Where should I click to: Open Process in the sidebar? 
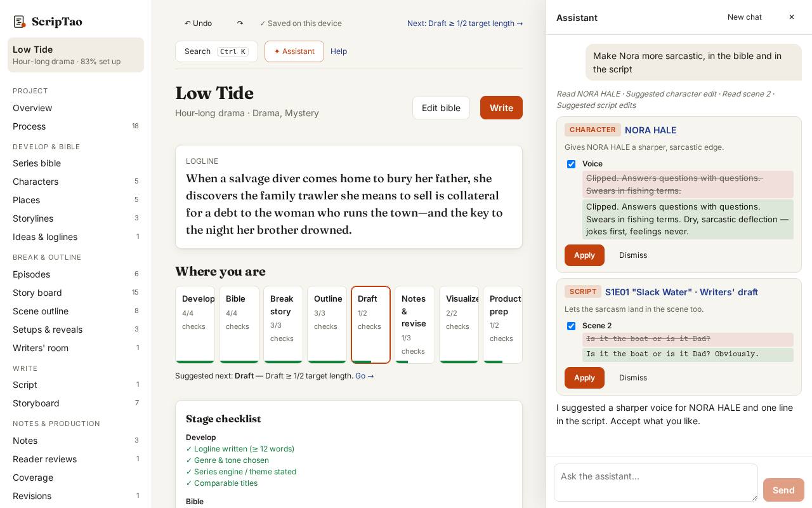tap(75, 126)
